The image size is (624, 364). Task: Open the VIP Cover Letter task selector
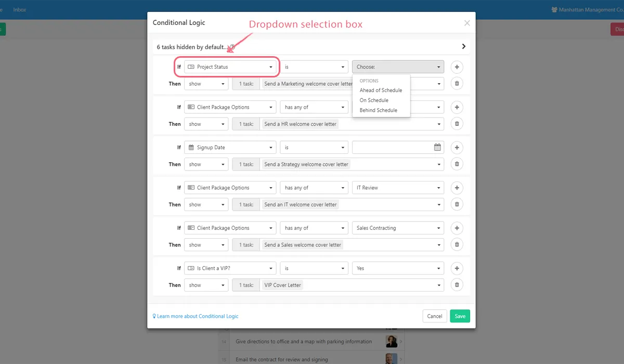click(x=352, y=285)
